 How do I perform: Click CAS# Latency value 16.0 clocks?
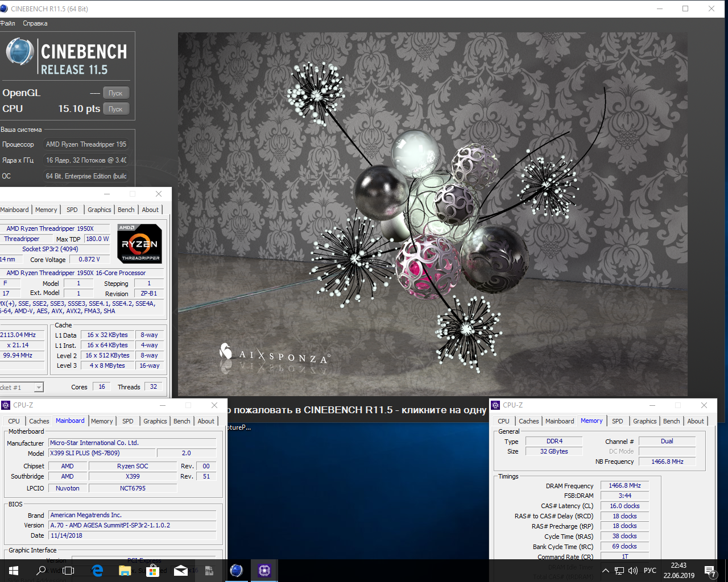click(x=624, y=506)
